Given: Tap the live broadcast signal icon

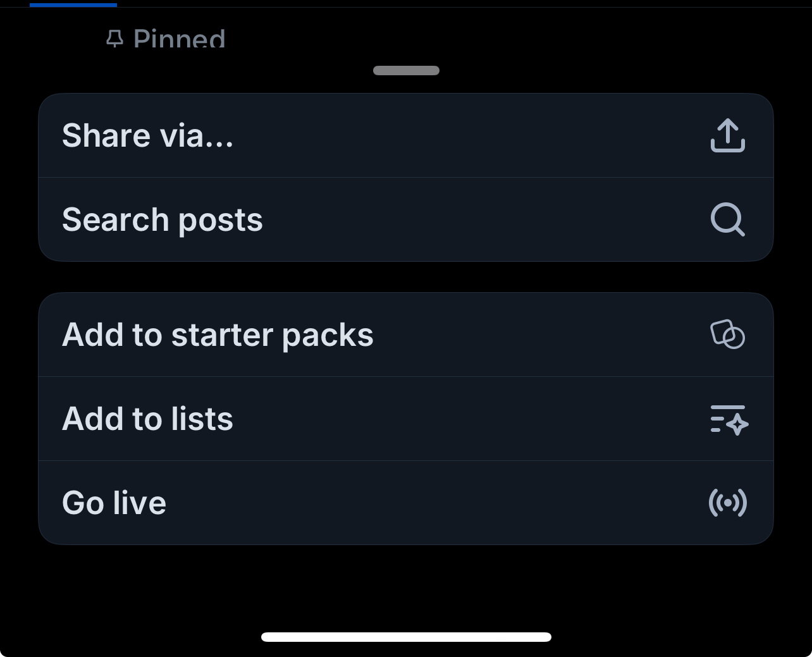Looking at the screenshot, I should pos(728,503).
